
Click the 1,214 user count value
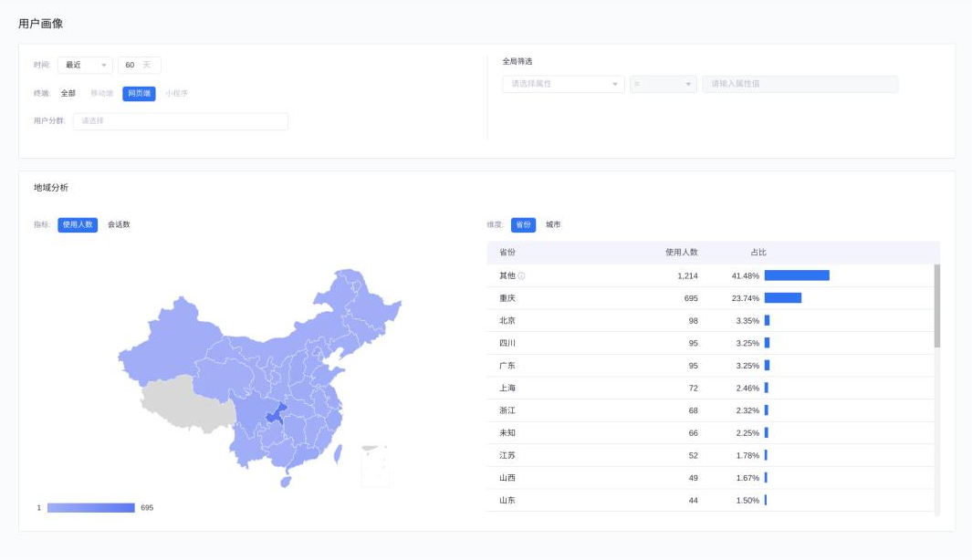coord(687,275)
